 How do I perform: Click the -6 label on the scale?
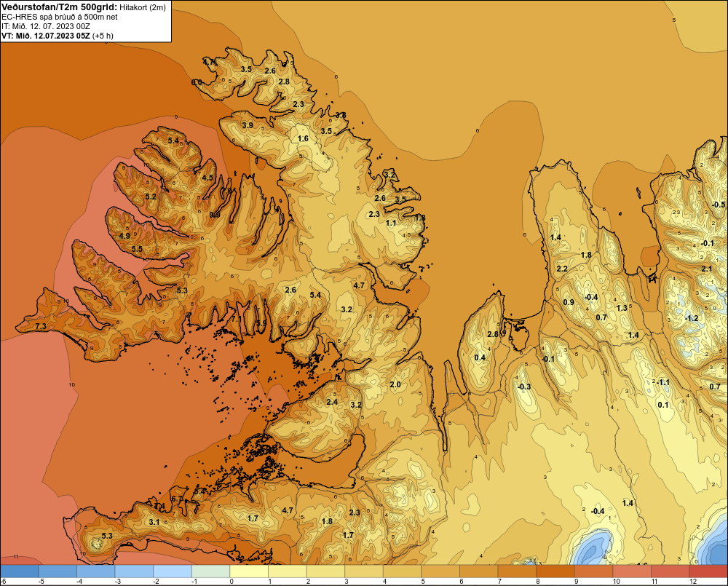pos(3,582)
